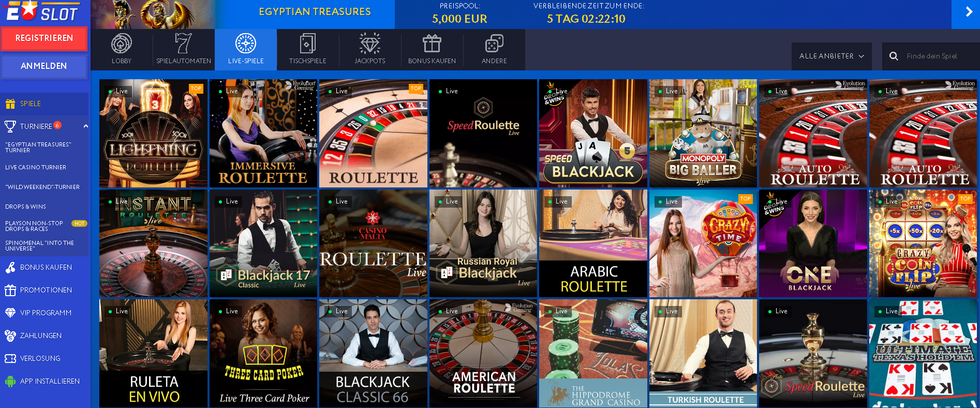Click the search magnifier icon
Viewport: 980px width, 408px height.
(894, 56)
